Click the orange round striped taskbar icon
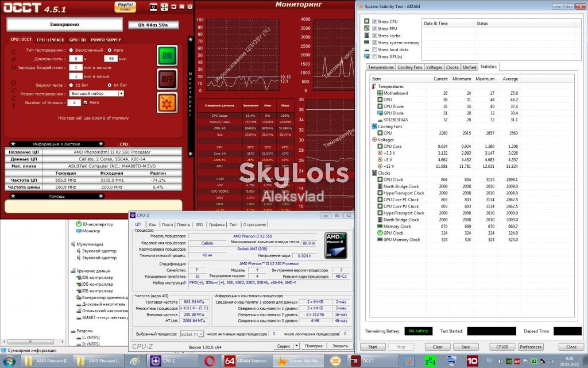The width and height of the screenshot is (588, 368). tap(335, 361)
